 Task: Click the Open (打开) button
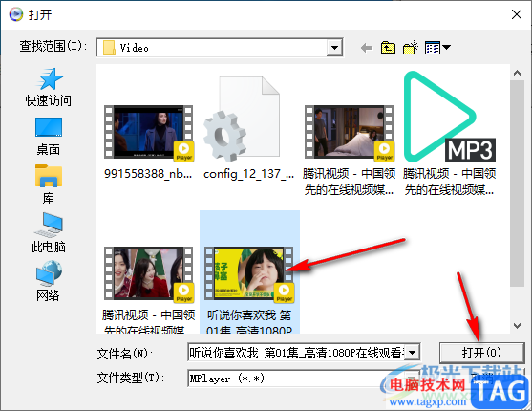tap(481, 353)
